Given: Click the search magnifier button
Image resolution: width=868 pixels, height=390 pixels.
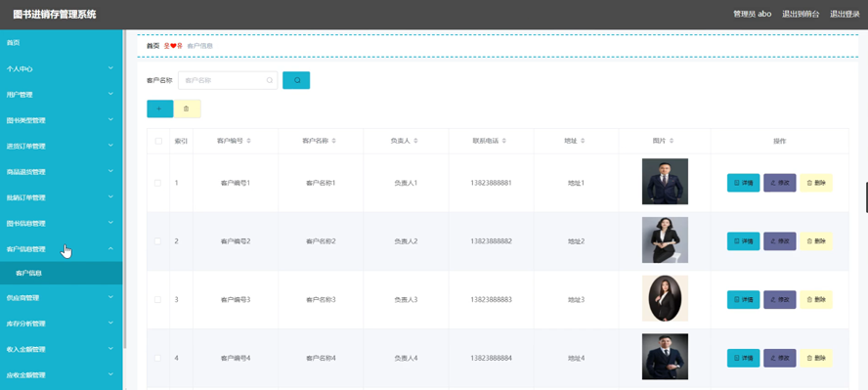Looking at the screenshot, I should pos(296,80).
